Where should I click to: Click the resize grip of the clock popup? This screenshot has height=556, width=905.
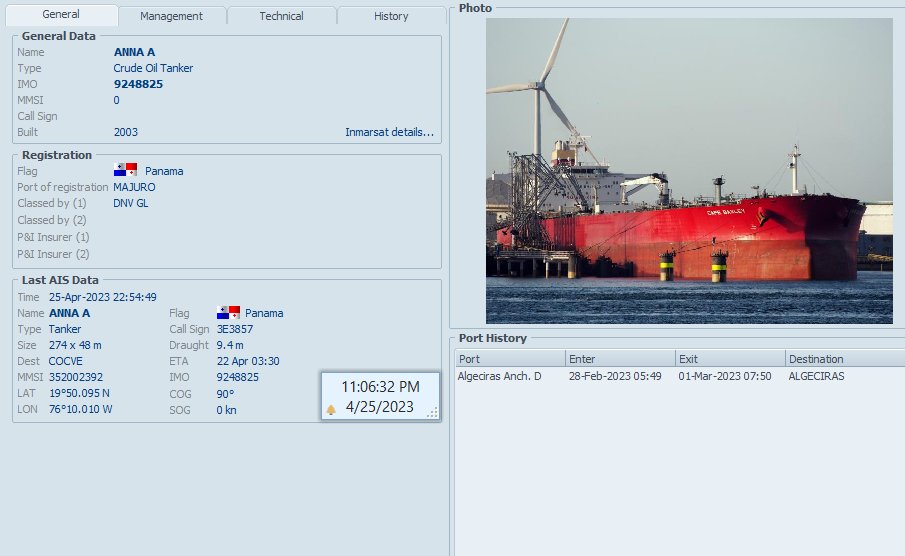pos(432,412)
